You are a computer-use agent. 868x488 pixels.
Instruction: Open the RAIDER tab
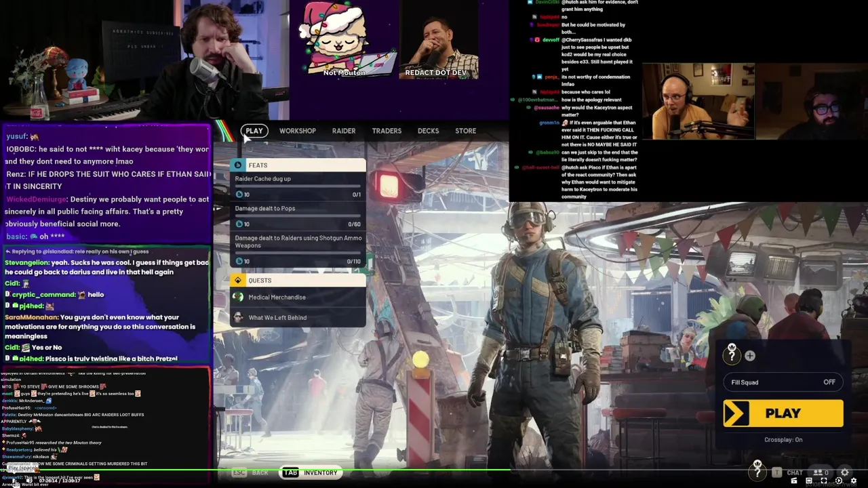coord(344,131)
